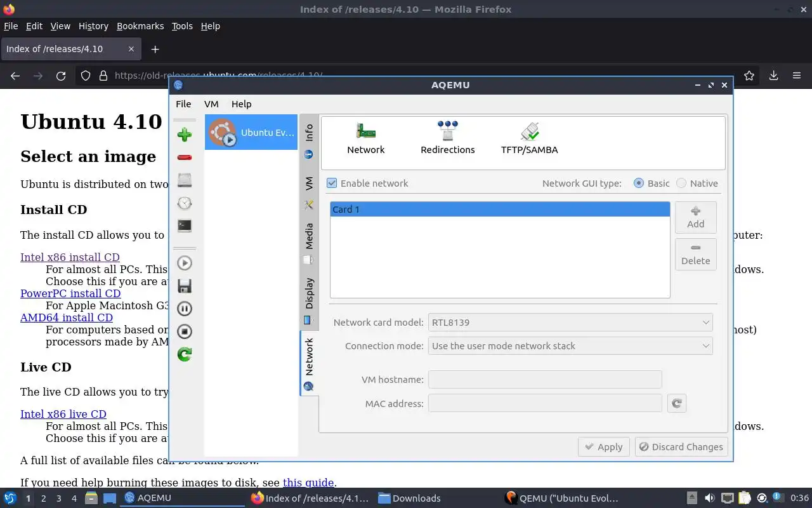Image resolution: width=812 pixels, height=508 pixels.
Task: Open the AQEMU Help menu
Action: (241, 104)
